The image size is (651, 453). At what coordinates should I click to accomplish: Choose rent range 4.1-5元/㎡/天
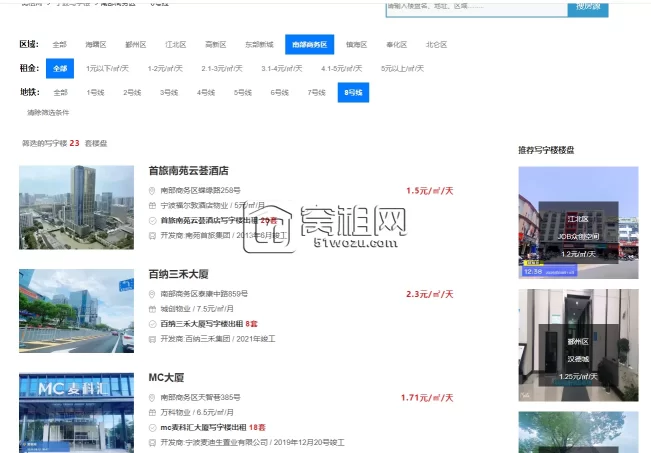click(x=342, y=69)
